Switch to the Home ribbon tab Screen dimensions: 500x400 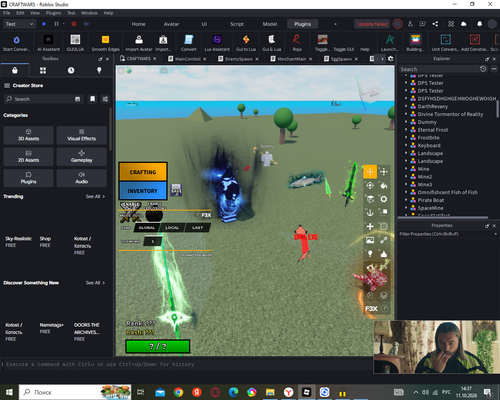point(138,24)
